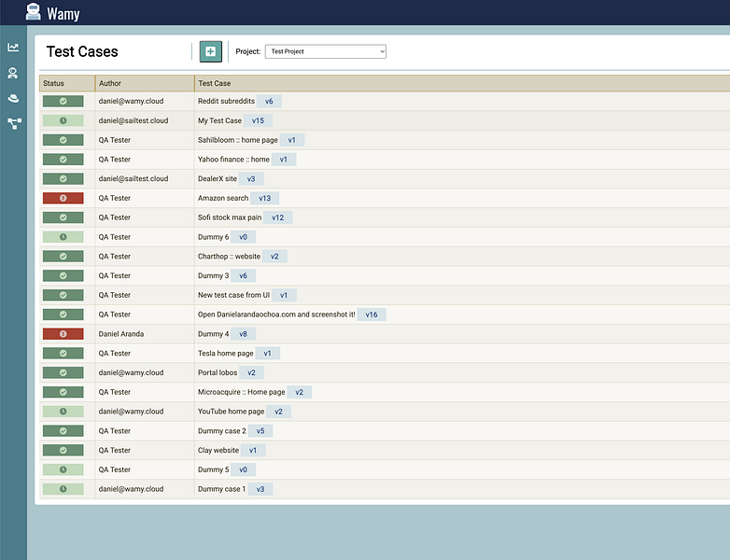
Task: Click passed status icon for Sofi stock max pain
Action: click(x=63, y=217)
